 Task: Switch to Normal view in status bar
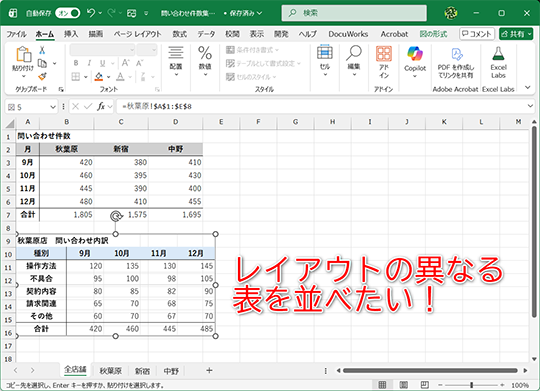[382, 384]
